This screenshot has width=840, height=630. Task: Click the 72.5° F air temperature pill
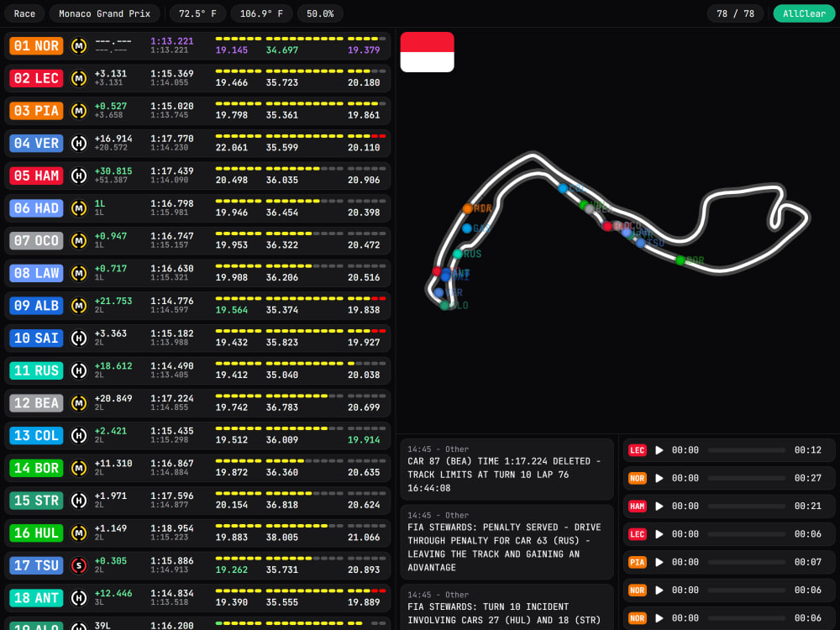pyautogui.click(x=197, y=13)
